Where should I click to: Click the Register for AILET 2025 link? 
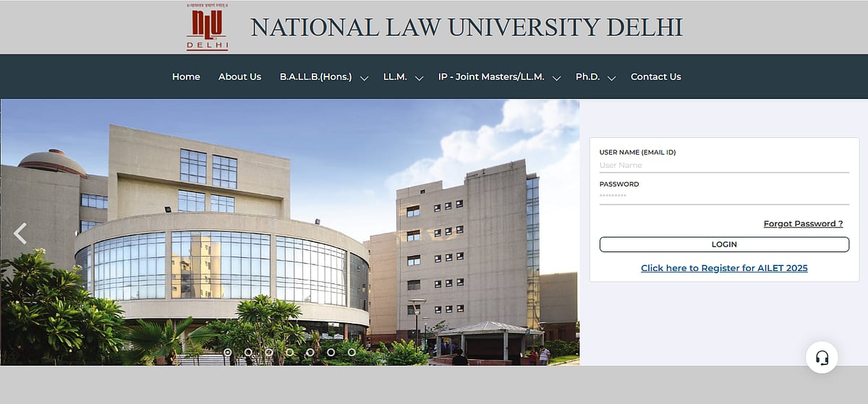724,268
